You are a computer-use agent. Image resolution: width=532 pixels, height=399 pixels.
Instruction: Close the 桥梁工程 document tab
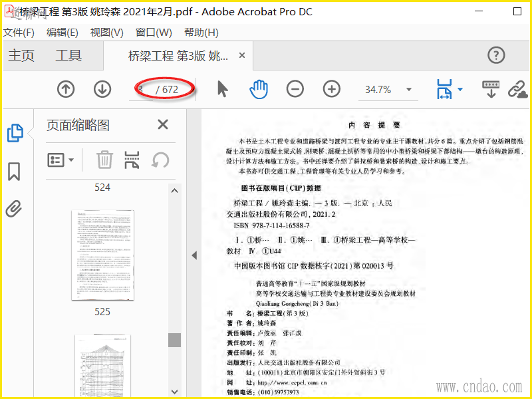click(x=242, y=55)
